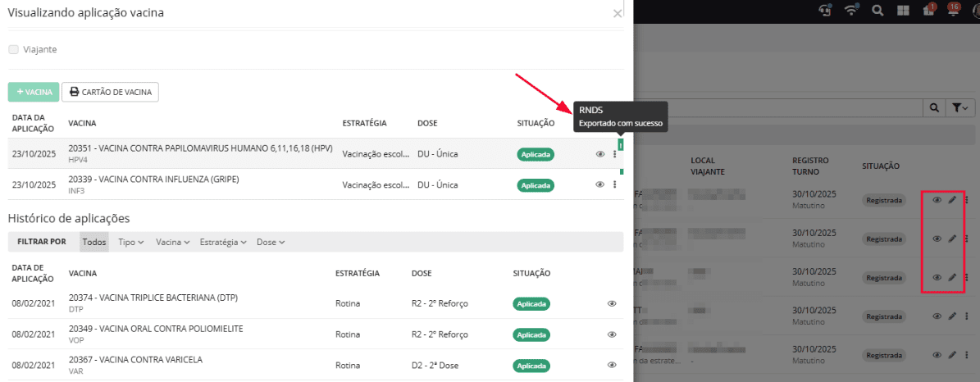
Task: Open the grid apps icon in top bar
Action: tap(903, 11)
